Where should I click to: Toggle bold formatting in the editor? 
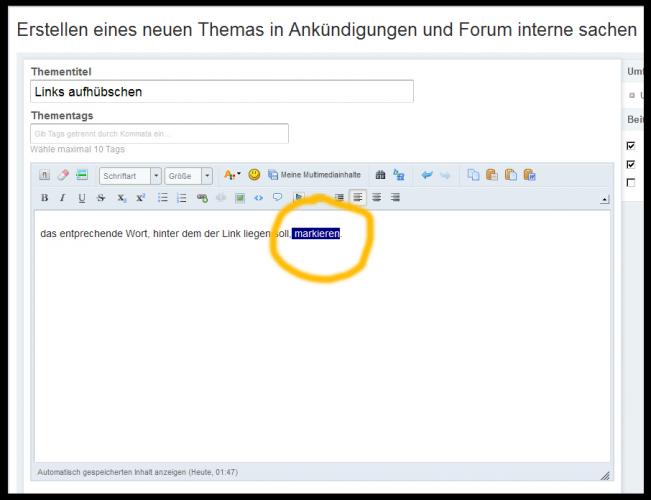point(45,198)
